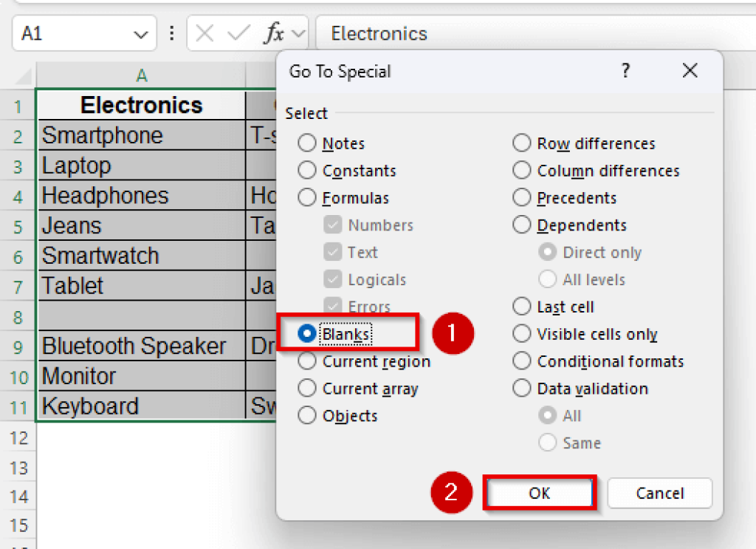Expand the formula bar with its dropdown arrow
756x549 pixels.
tap(298, 33)
